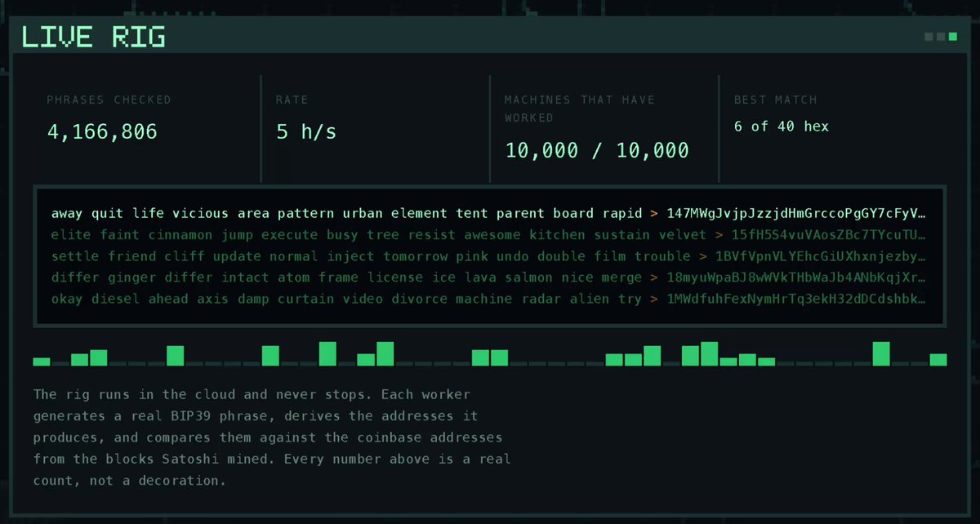Select the "RATE" stat label
The image size is (980, 524).
pyautogui.click(x=292, y=100)
